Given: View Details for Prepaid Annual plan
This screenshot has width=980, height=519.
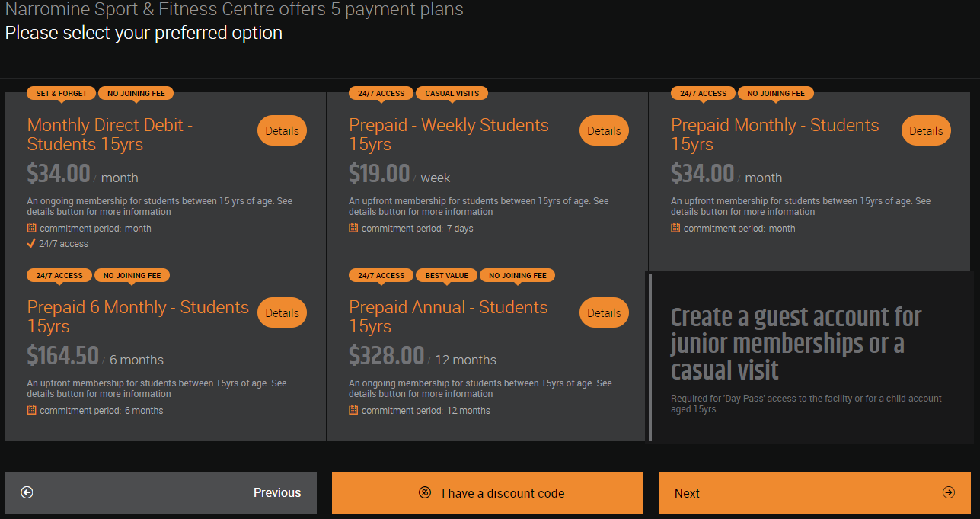Looking at the screenshot, I should click(604, 312).
